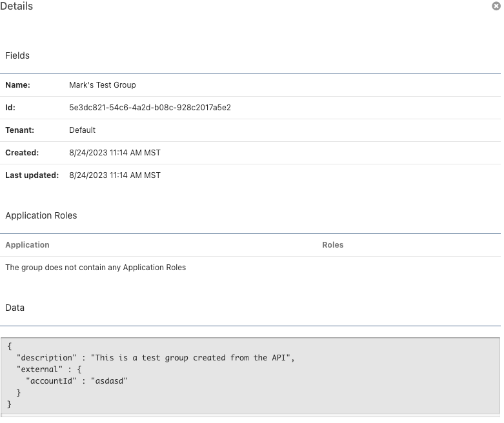The image size is (504, 423).
Task: Click the 'Details' dialog title
Action: [x=16, y=6]
